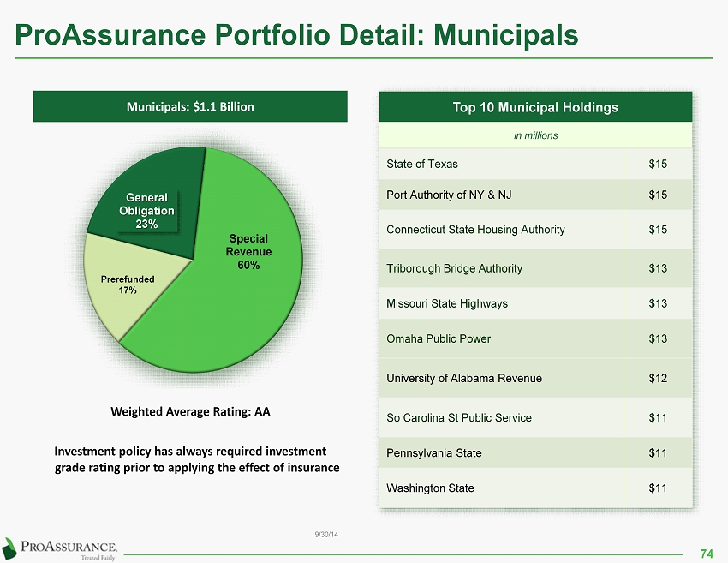Viewport: 728px width, 563px height.
Task: Click the ProAssurance logo icon
Action: click(x=9, y=548)
